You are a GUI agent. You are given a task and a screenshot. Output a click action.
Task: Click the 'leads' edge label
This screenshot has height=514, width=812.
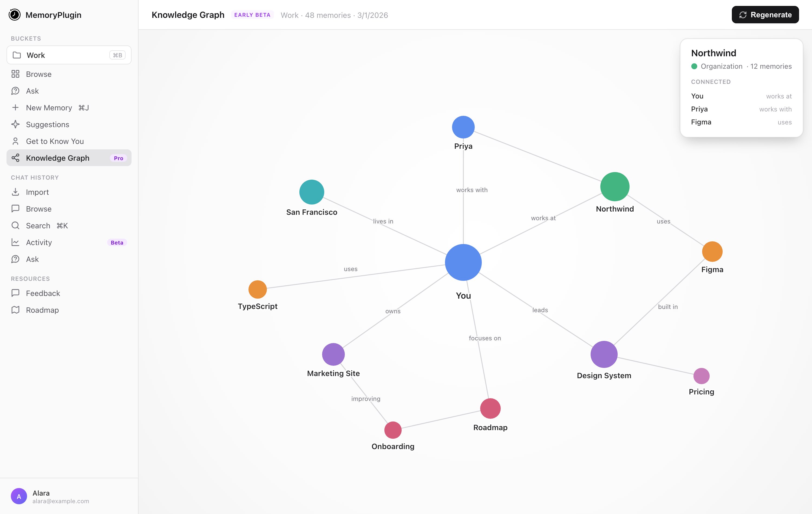(540, 310)
